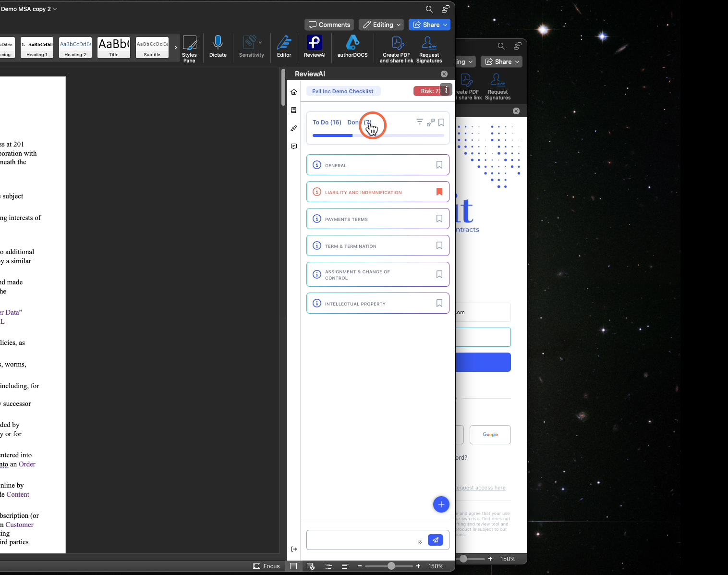Open the Share dropdown in front window
The height and width of the screenshot is (575, 728).
tap(429, 24)
